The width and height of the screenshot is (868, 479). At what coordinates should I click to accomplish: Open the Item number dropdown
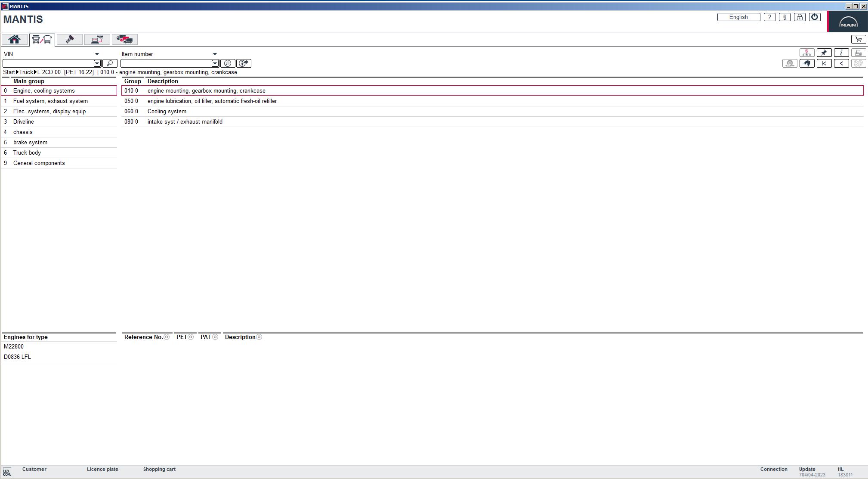(x=215, y=53)
